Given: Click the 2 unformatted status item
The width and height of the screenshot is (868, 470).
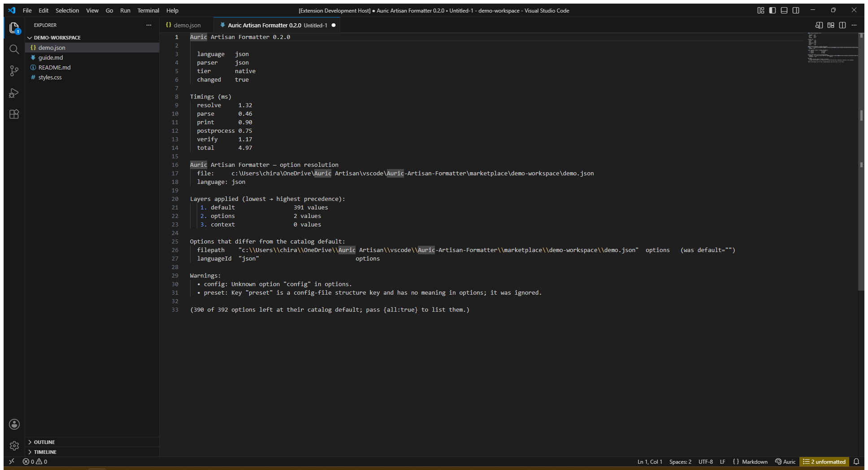Looking at the screenshot, I should 824,461.
